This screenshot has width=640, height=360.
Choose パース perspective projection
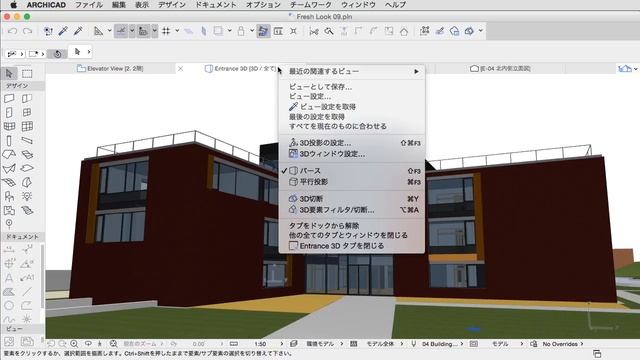351,171
